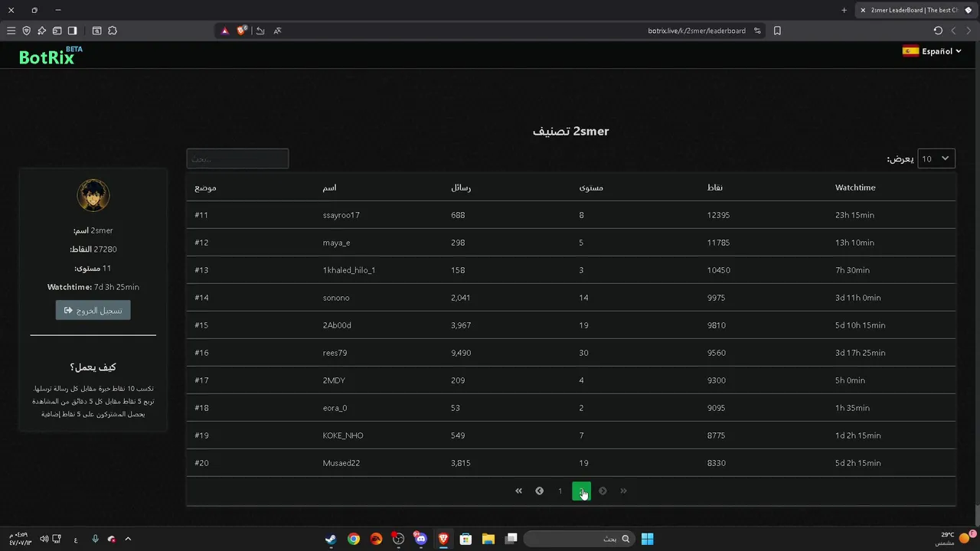Screen dimensions: 980x551
Task: Open Google Chrome from the taskbar
Action: 353,539
